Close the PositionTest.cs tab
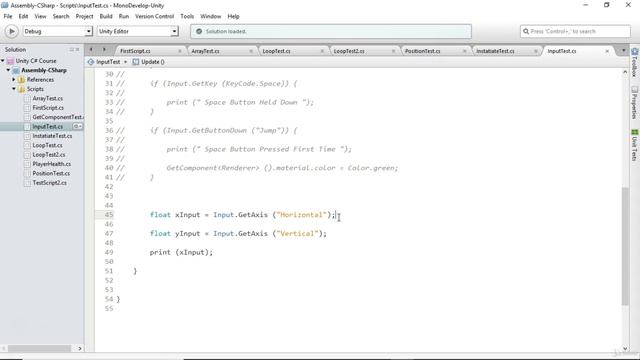The width and height of the screenshot is (640, 360). coord(464,51)
